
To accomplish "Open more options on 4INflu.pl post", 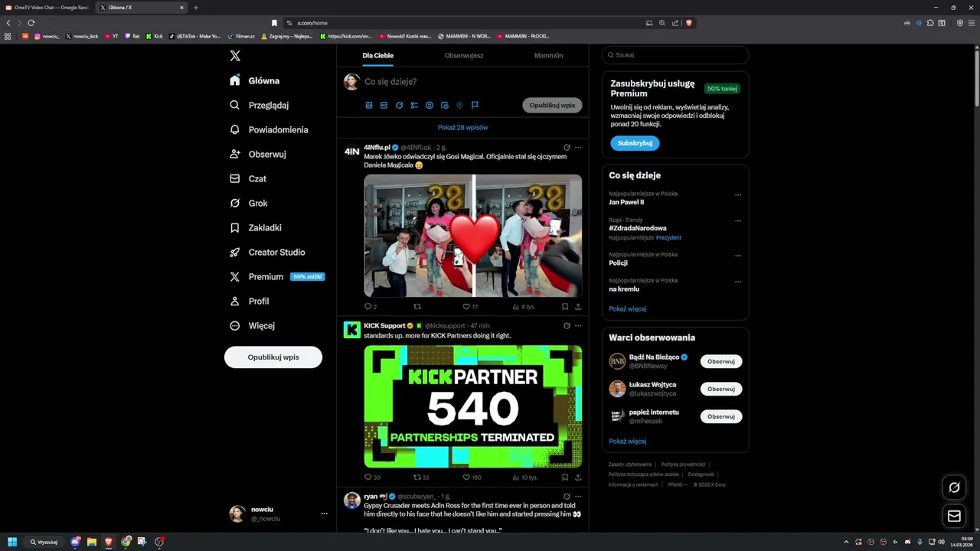I will click(x=578, y=147).
